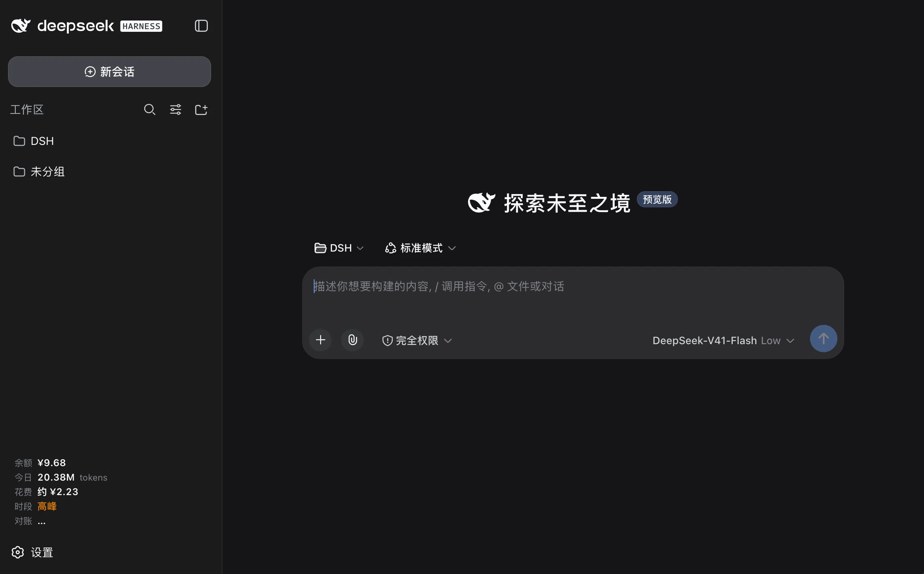Collapse the sidebar with the panel icon
924x574 pixels.
pos(201,26)
